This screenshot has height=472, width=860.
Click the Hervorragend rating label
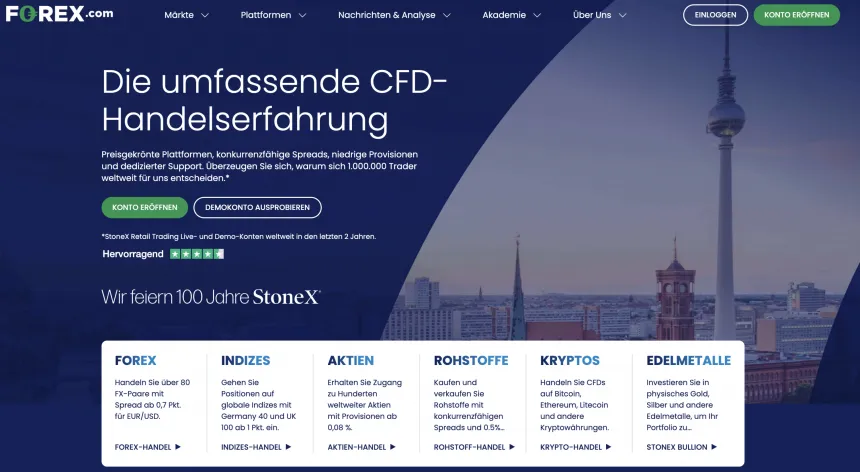click(x=133, y=254)
